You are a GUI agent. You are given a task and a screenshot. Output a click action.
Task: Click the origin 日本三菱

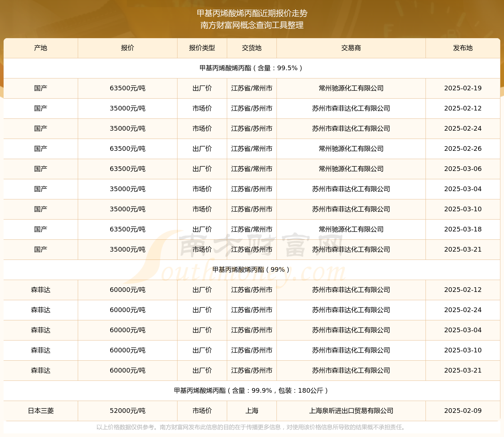41,411
